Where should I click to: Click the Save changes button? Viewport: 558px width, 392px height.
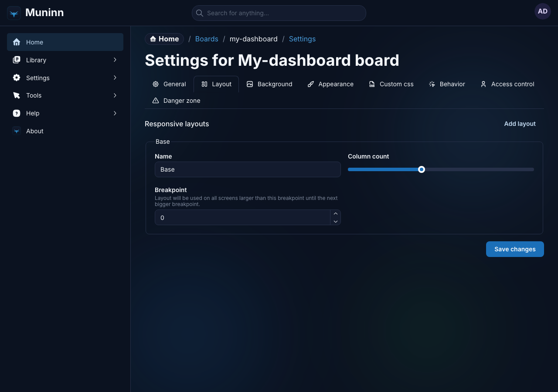pos(515,249)
